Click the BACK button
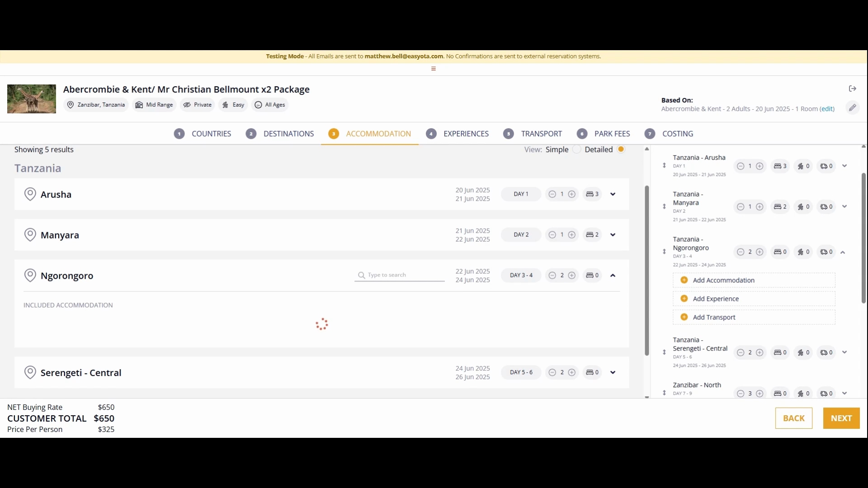 (x=794, y=418)
